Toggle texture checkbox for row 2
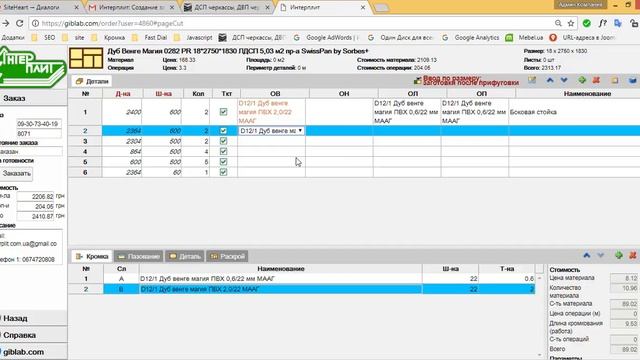640x360 pixels. coord(223,131)
